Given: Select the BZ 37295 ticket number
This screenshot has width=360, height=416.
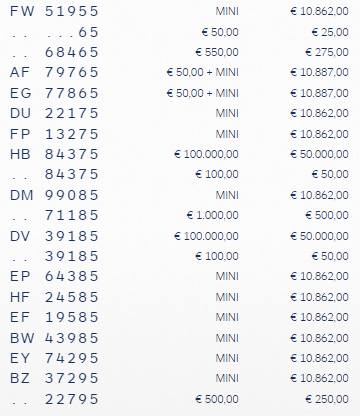Looking at the screenshot, I should point(54,378).
